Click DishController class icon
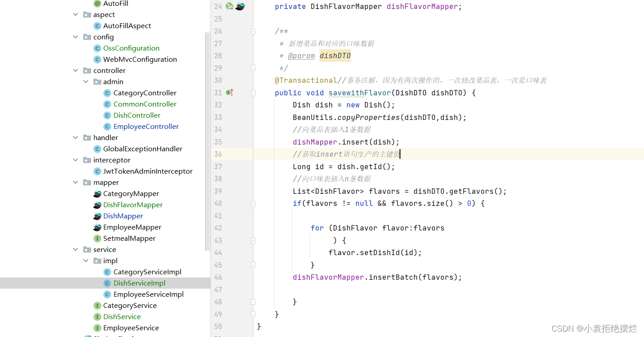The height and width of the screenshot is (337, 644). (107, 115)
